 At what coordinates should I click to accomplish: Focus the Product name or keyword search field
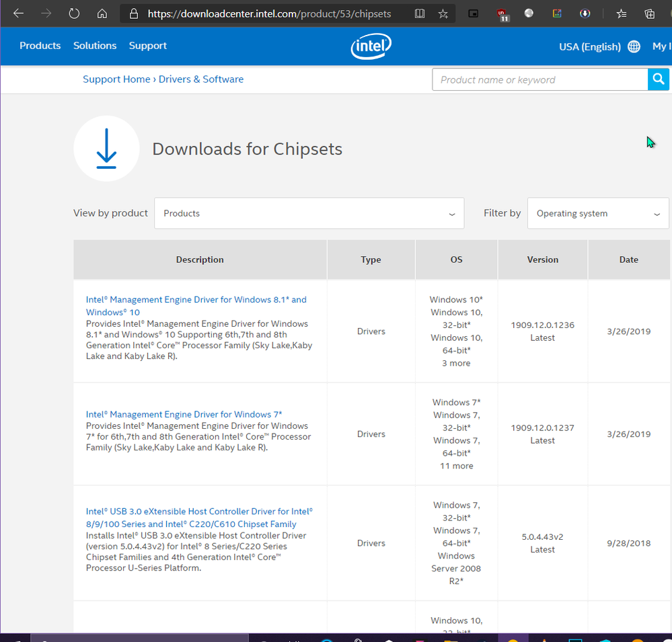coord(539,79)
